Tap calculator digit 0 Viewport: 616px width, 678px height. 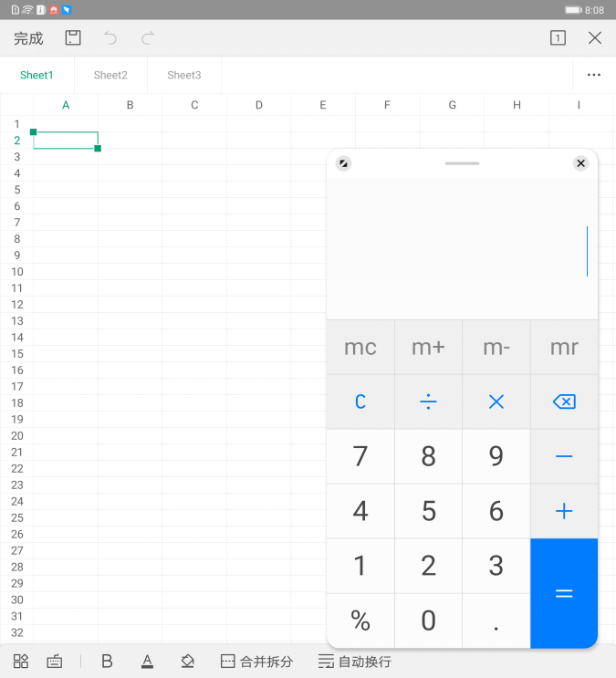pyautogui.click(x=428, y=621)
